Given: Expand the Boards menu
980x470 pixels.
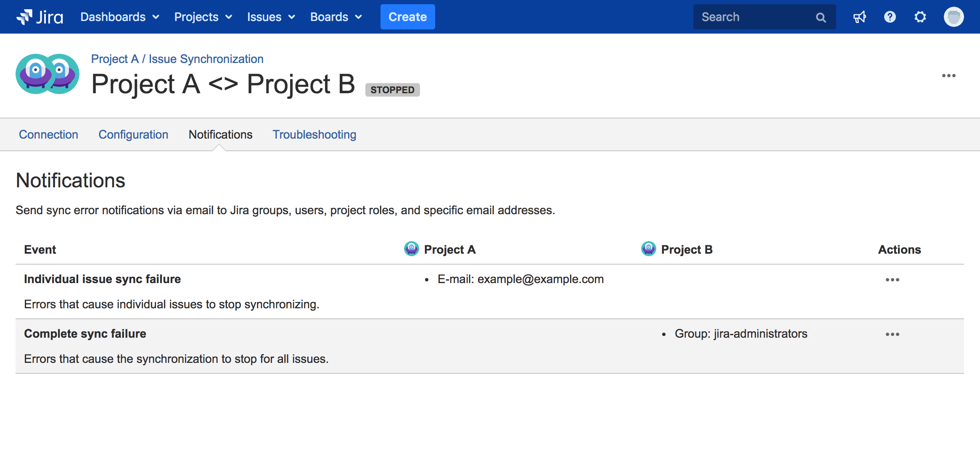Looking at the screenshot, I should coord(335,17).
